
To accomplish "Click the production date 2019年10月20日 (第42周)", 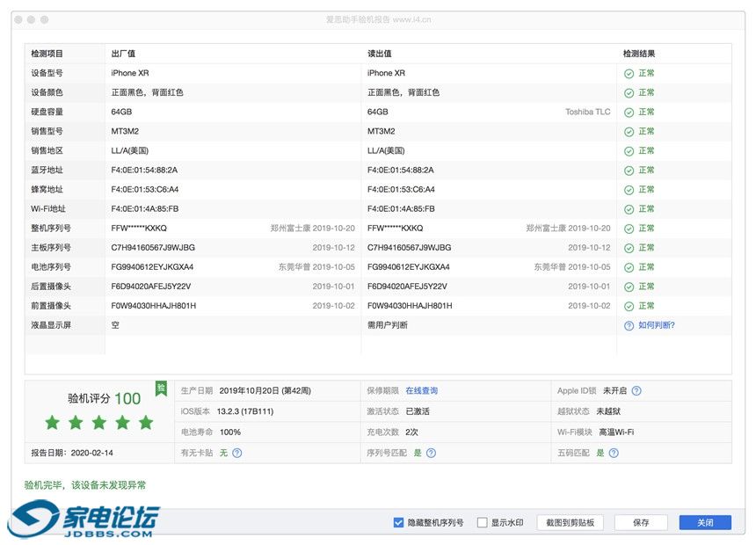I will (265, 390).
